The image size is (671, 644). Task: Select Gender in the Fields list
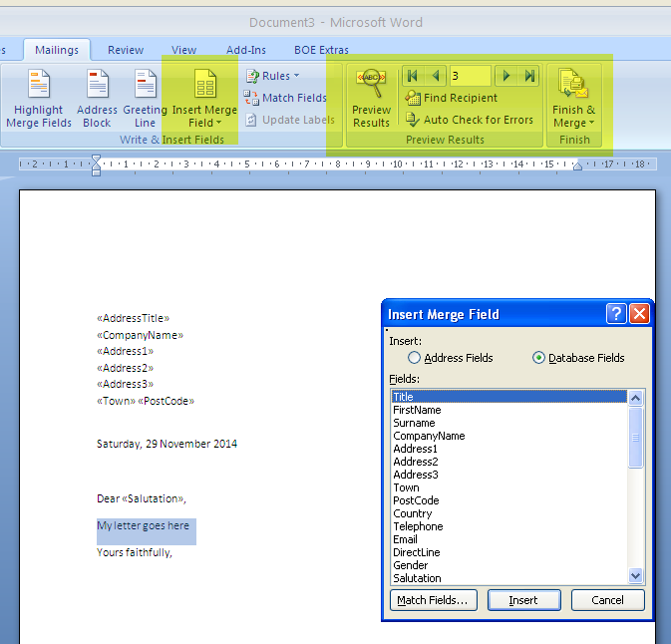(x=509, y=565)
